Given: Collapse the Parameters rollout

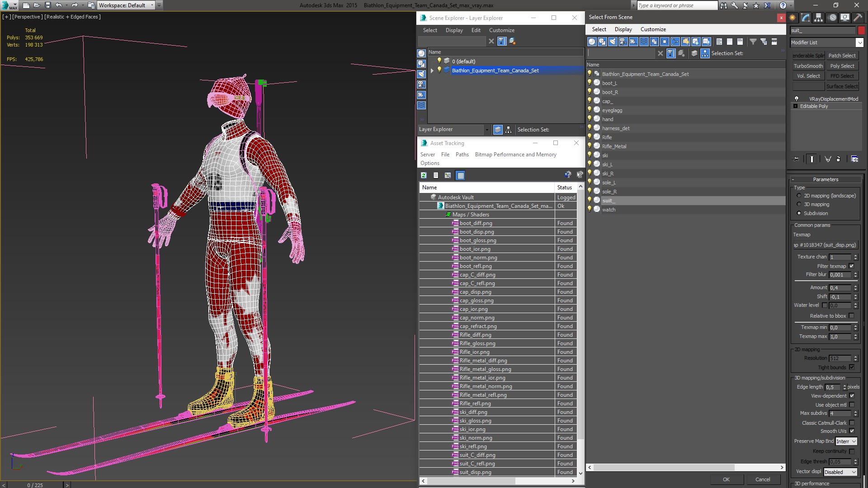Looking at the screenshot, I should click(x=826, y=179).
